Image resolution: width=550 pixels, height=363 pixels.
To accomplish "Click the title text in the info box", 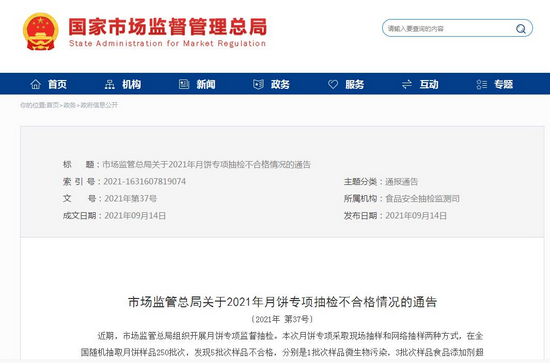I will point(206,164).
